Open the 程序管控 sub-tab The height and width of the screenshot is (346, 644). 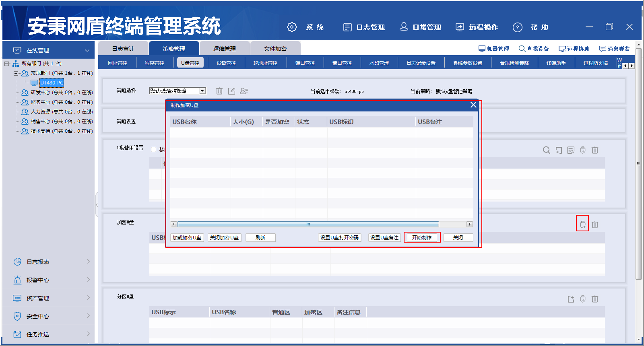155,63
